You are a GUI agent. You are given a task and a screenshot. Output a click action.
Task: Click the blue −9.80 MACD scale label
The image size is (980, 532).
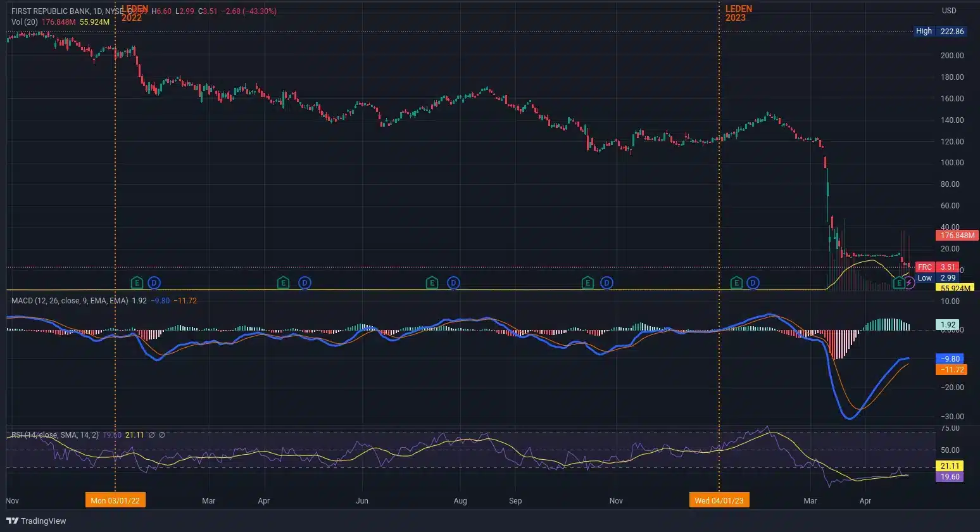(950, 358)
